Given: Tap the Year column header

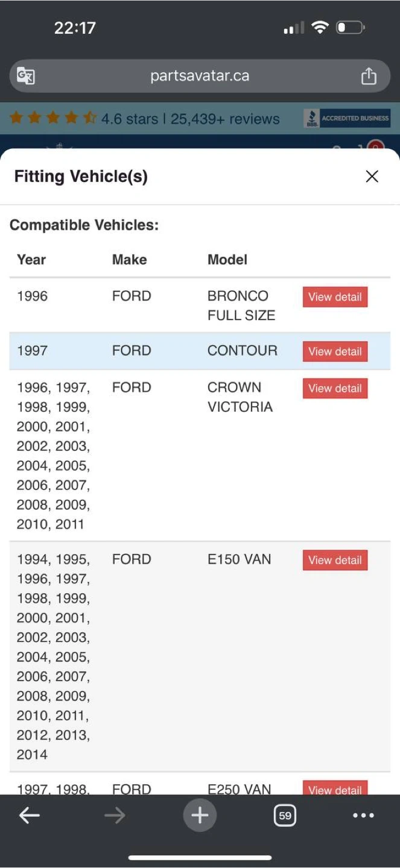Looking at the screenshot, I should tap(31, 260).
